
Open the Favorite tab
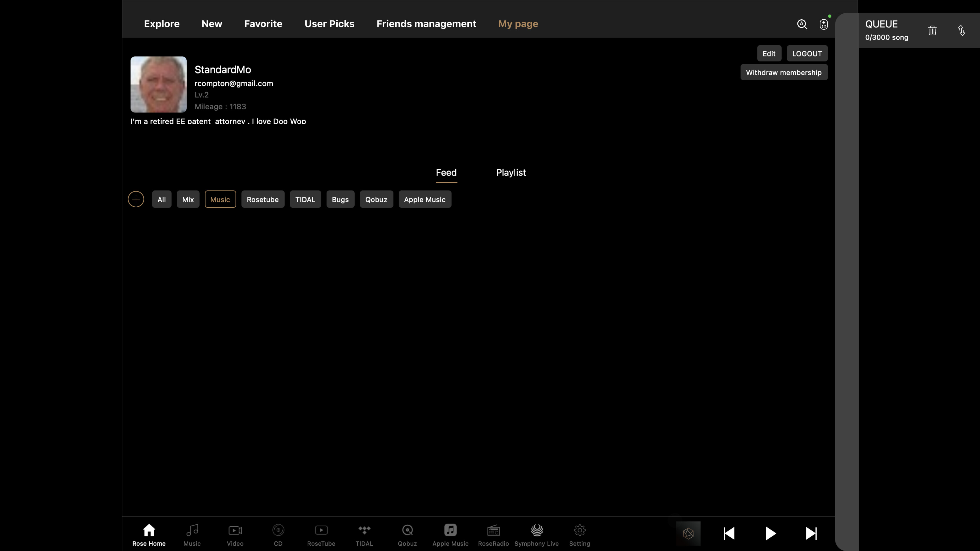263,24
